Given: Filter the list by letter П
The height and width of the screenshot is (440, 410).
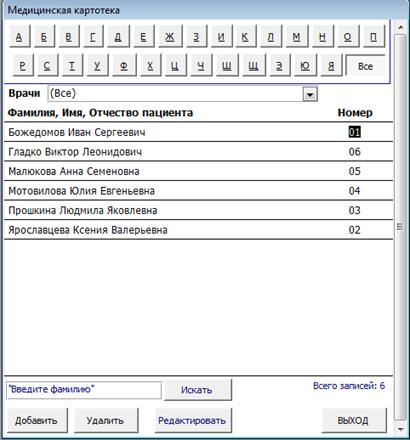Looking at the screenshot, I should [373, 36].
